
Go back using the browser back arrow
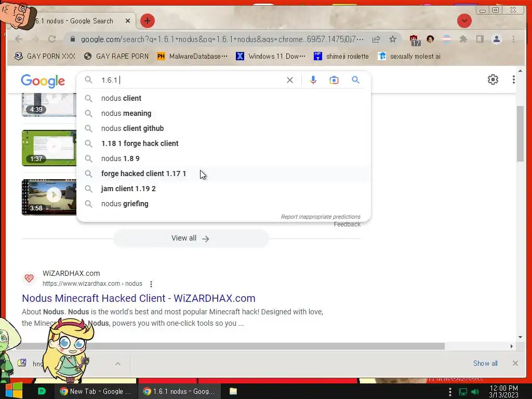click(19, 39)
